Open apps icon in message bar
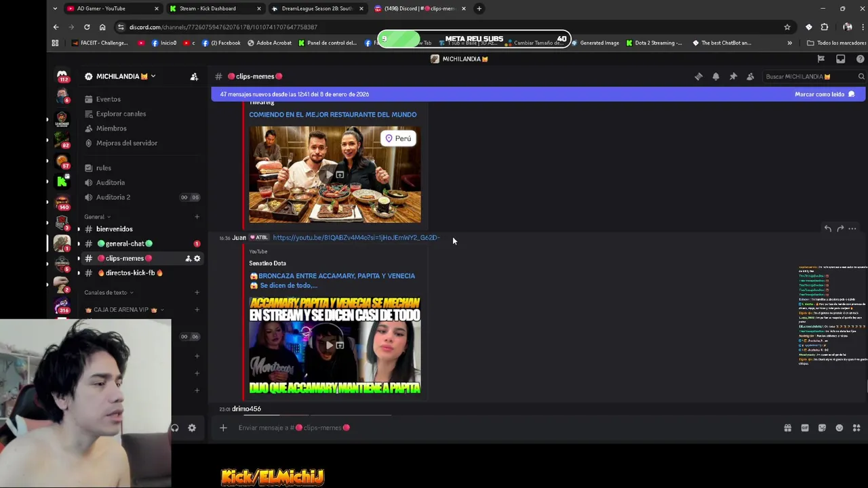This screenshot has width=868, height=488. pyautogui.click(x=856, y=428)
